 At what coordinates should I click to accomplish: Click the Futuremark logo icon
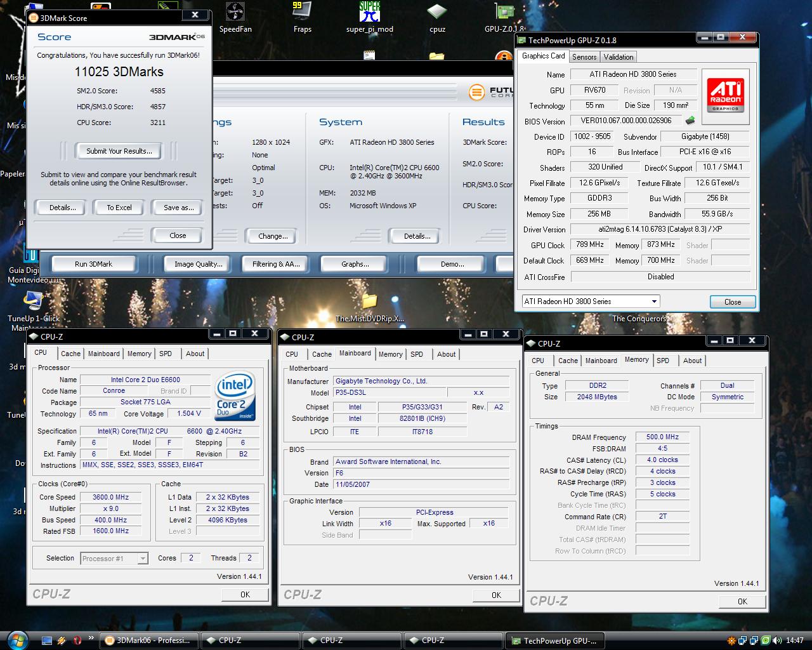[476, 93]
